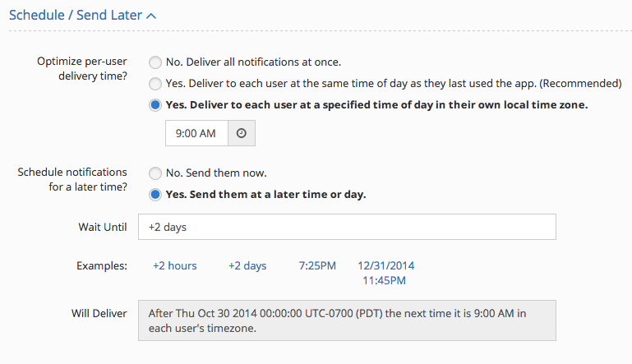This screenshot has width=632, height=364.
Task: Focus the 9:00 AM time field
Action: coord(196,133)
